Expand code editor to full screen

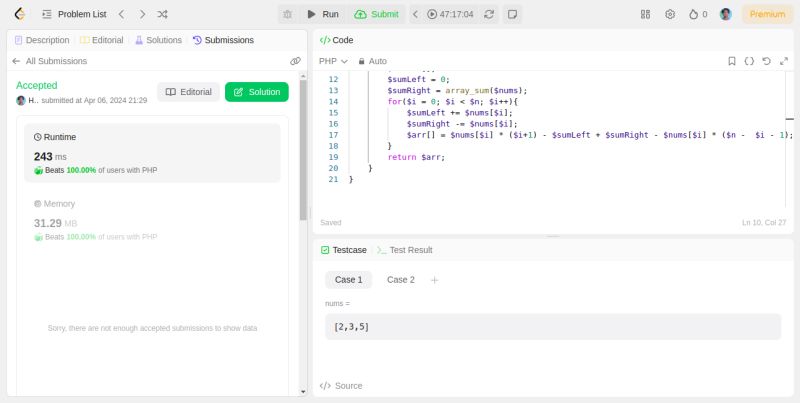tap(783, 61)
